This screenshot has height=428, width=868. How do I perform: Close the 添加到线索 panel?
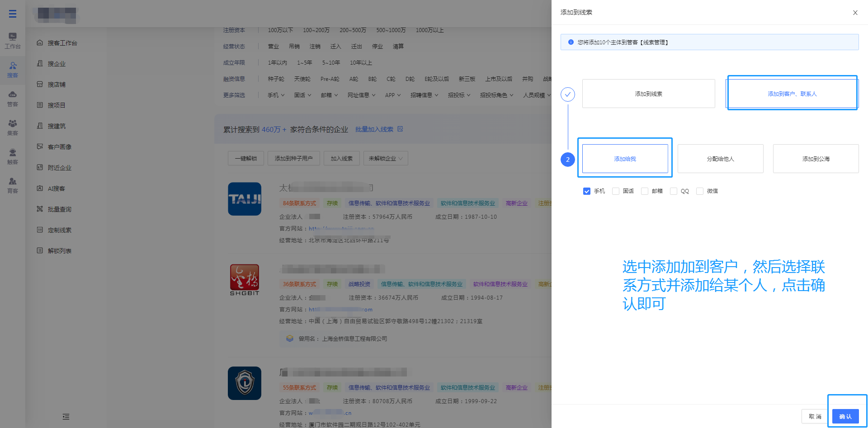[x=855, y=13]
